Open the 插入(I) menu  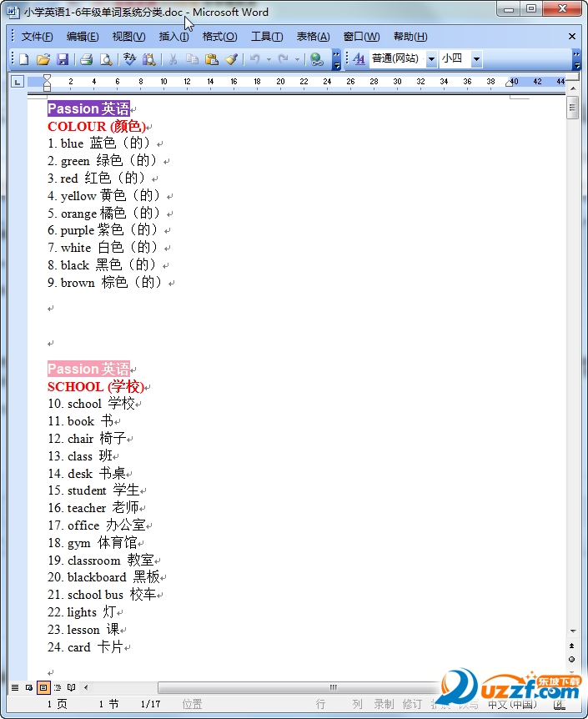click(x=173, y=37)
